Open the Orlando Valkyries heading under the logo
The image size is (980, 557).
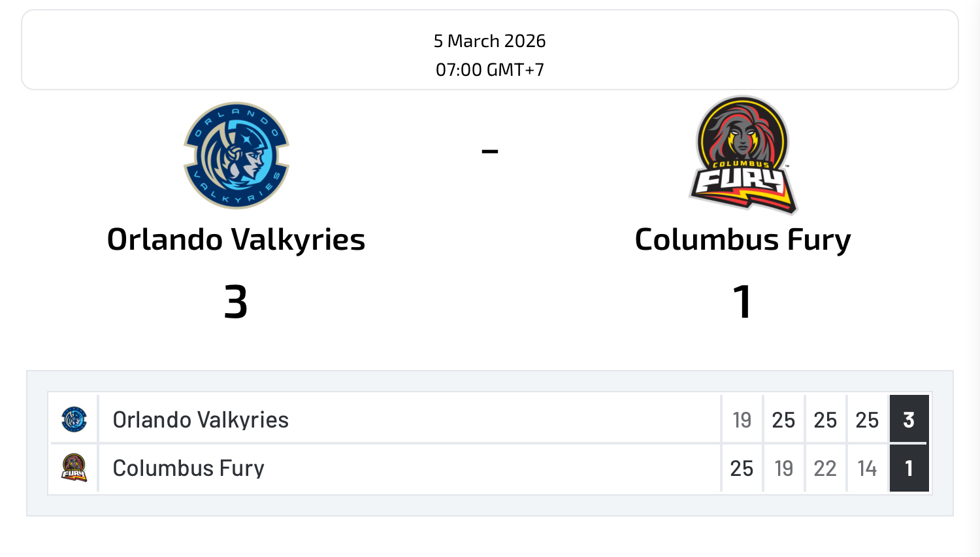pyautogui.click(x=236, y=239)
